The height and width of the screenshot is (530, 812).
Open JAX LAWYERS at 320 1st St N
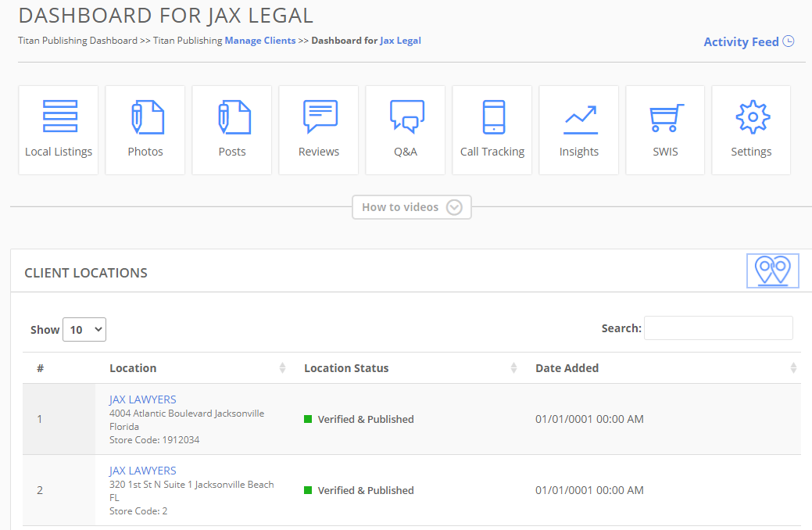tap(142, 471)
